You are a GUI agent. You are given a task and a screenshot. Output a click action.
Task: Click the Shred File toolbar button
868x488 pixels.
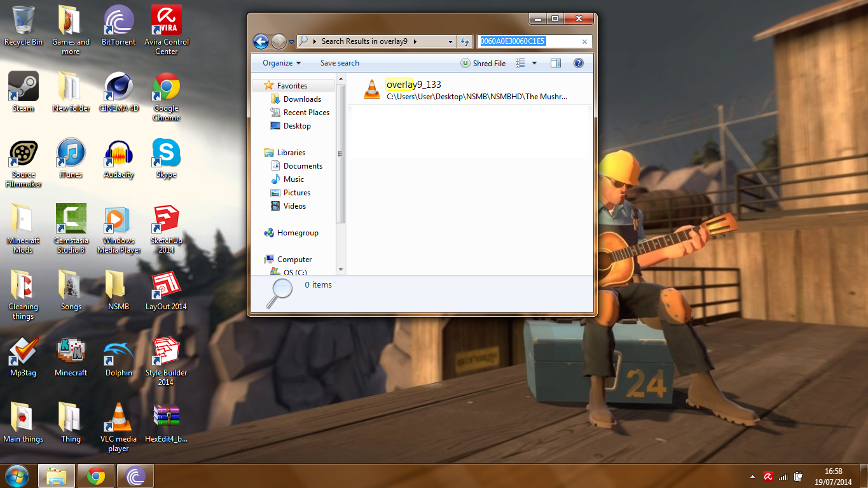point(483,63)
